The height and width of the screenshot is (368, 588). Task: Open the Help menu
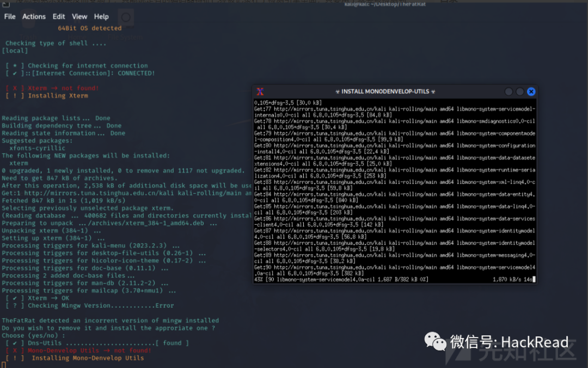(x=101, y=16)
